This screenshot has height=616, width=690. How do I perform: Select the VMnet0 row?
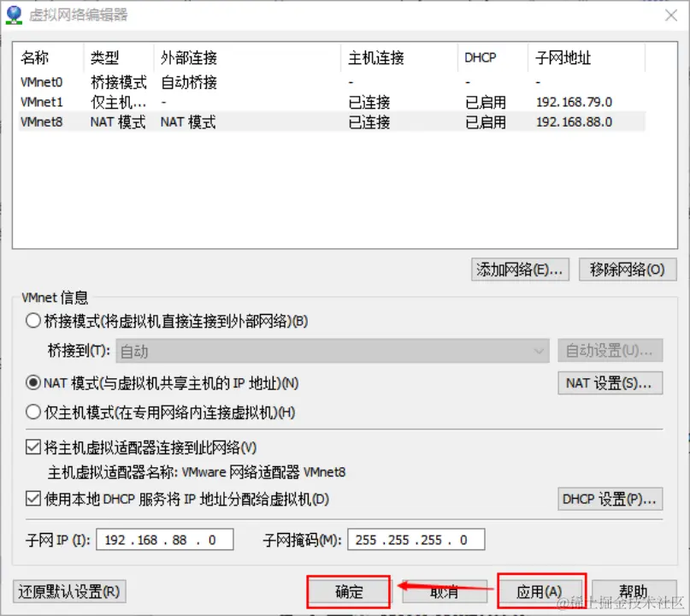[x=333, y=82]
